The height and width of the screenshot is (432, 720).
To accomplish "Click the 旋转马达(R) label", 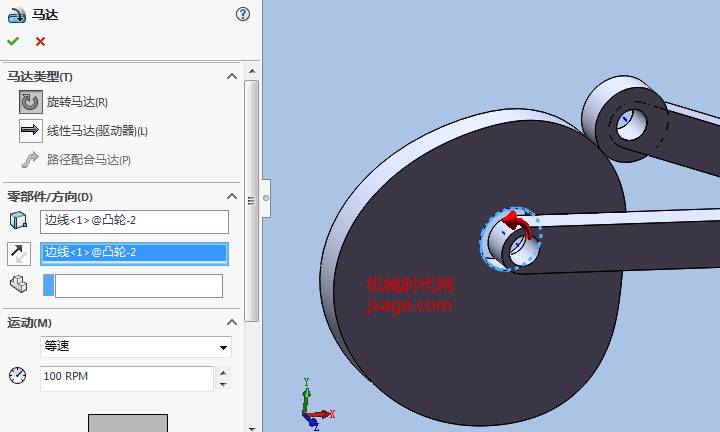I will pos(77,102).
